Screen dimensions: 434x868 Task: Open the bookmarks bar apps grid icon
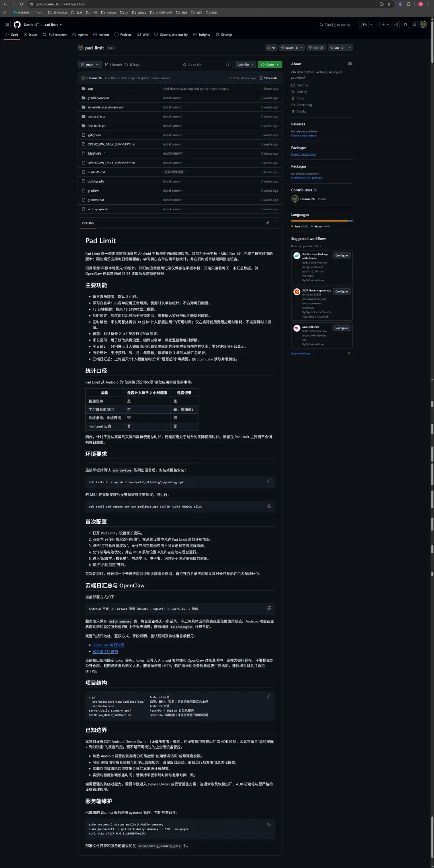click(4, 13)
